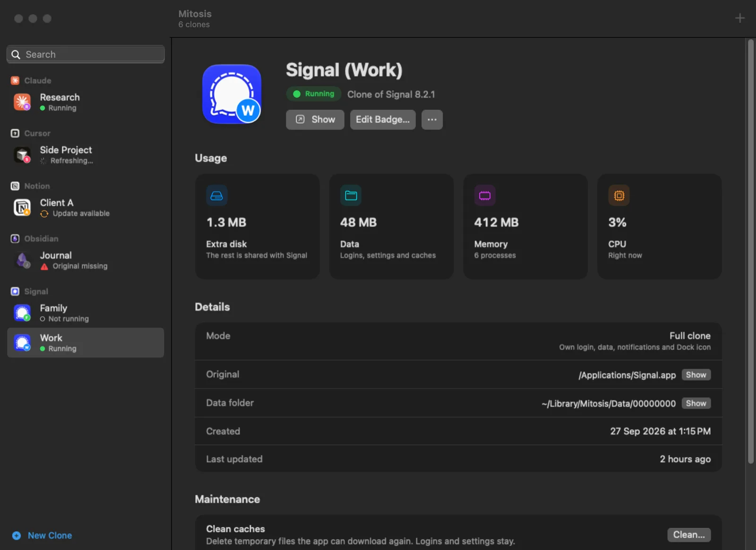Click the CPU processor icon

click(619, 195)
